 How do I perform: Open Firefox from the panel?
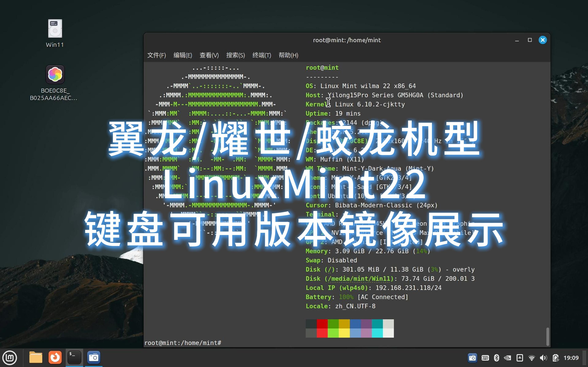pos(55,357)
